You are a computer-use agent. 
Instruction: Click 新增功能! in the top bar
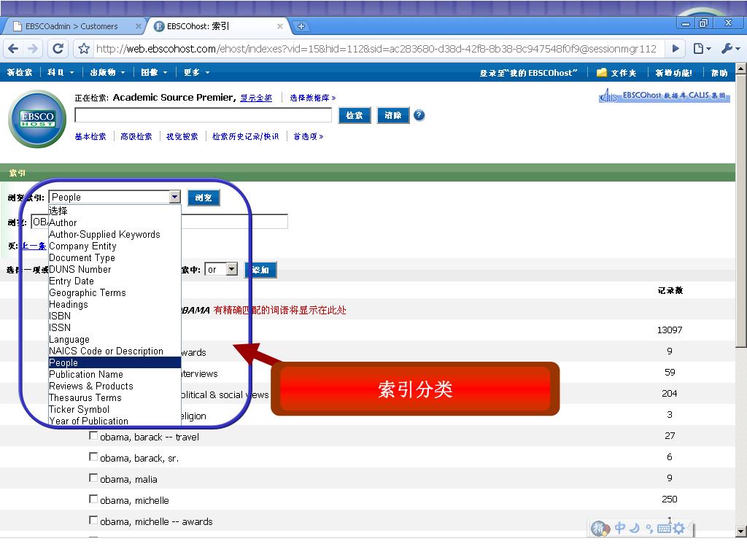pyautogui.click(x=673, y=73)
